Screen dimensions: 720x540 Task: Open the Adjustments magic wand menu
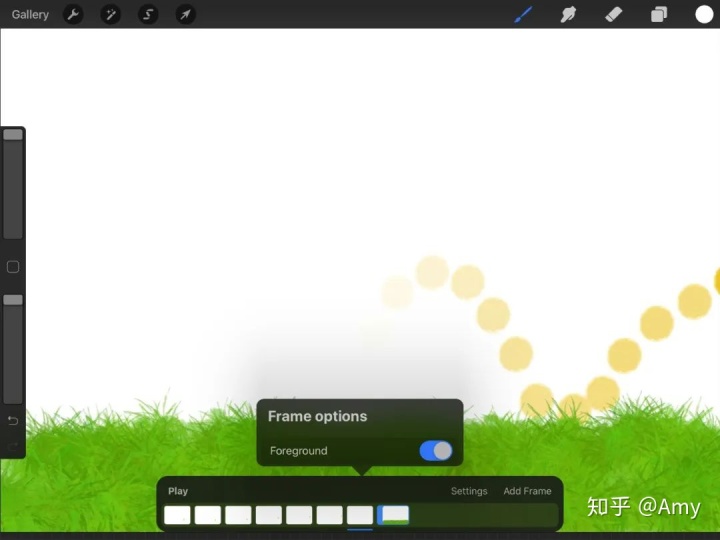tap(111, 15)
